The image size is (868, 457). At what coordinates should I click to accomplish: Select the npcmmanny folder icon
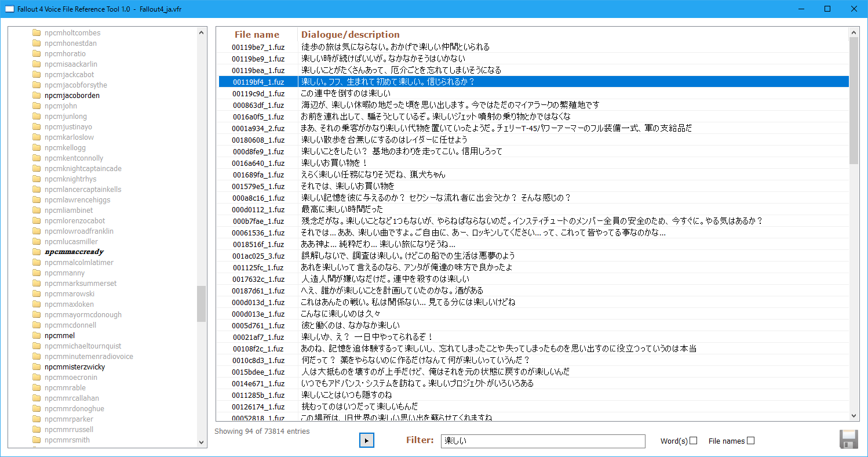(x=37, y=273)
